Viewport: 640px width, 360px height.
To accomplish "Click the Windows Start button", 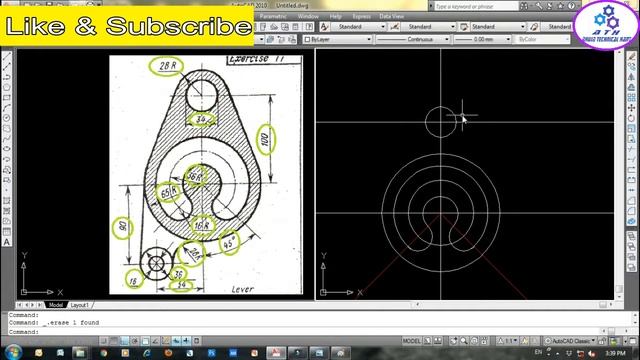I will (x=13, y=352).
